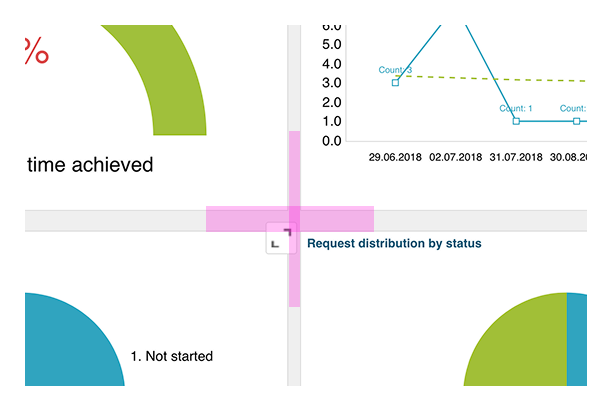The width and height of the screenshot is (615, 413).
Task: Select the Count: 3 data point marker
Action: [395, 82]
